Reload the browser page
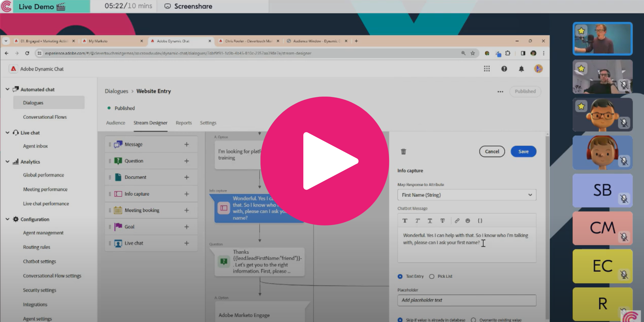 click(x=27, y=53)
